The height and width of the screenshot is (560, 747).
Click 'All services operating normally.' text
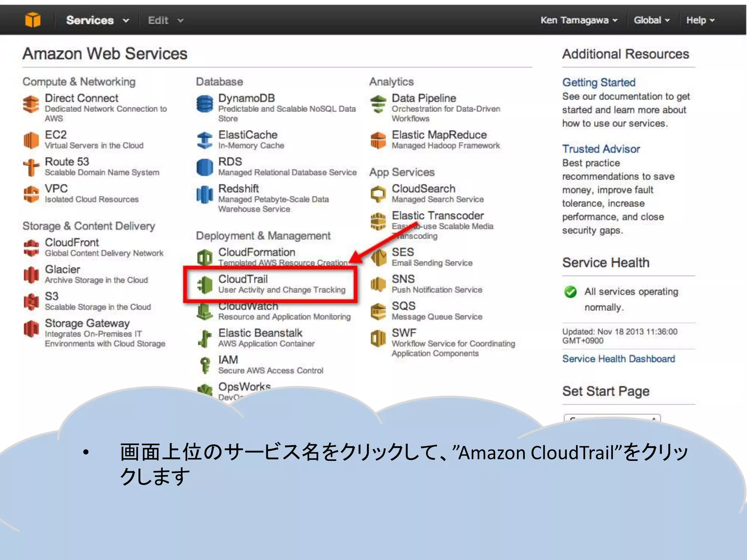pos(631,299)
